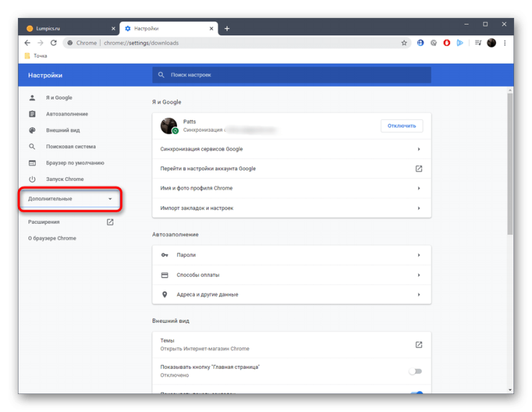Click the settings search field
This screenshot has height=412, width=532.
(292, 75)
